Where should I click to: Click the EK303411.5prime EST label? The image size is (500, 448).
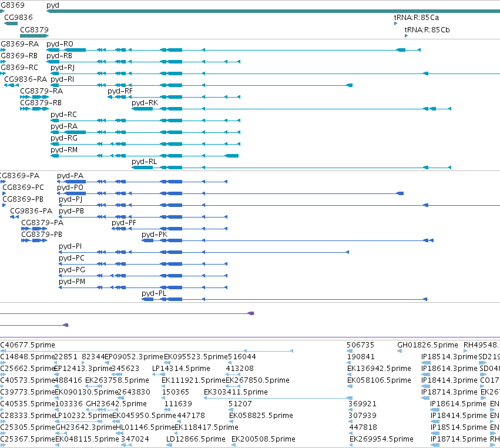coord(236,393)
